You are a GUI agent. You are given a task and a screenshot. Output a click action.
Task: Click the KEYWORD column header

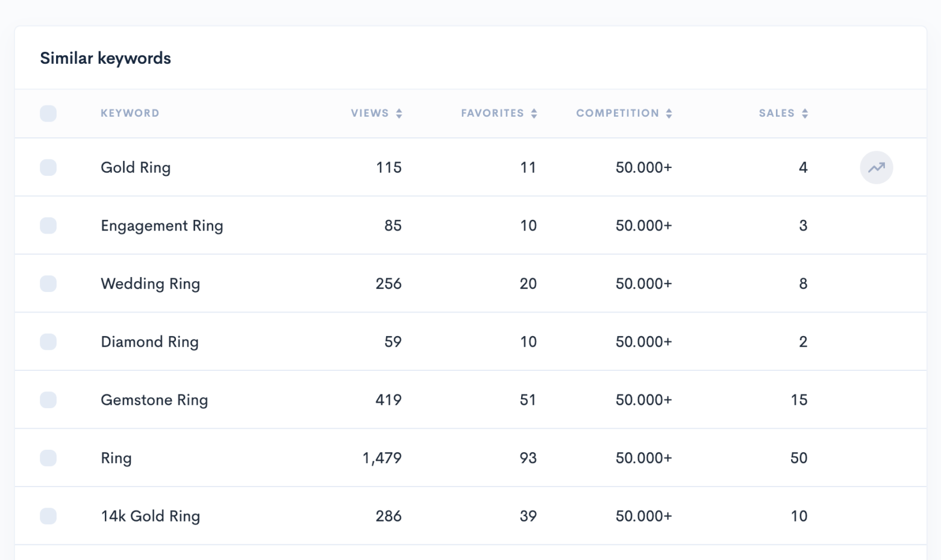pyautogui.click(x=130, y=113)
